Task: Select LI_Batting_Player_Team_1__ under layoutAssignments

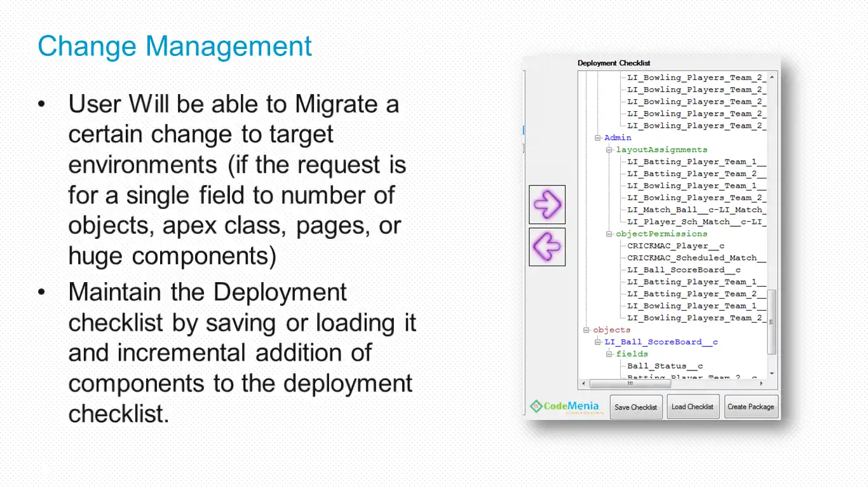Action: (696, 162)
